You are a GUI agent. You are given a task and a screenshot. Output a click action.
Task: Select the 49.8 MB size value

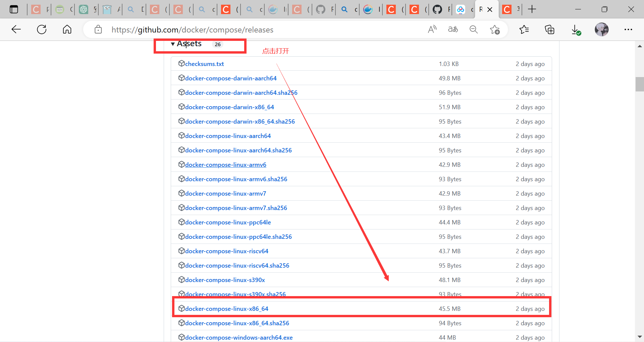pos(449,78)
